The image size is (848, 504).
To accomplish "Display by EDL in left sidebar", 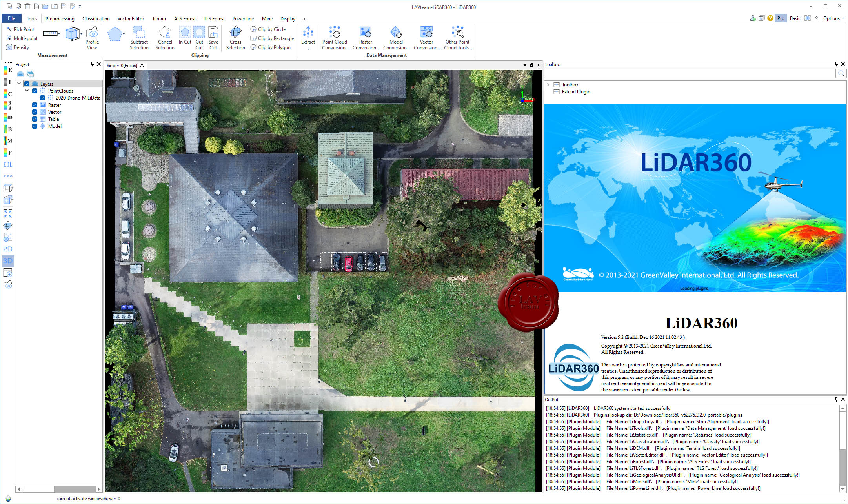I will pyautogui.click(x=8, y=164).
